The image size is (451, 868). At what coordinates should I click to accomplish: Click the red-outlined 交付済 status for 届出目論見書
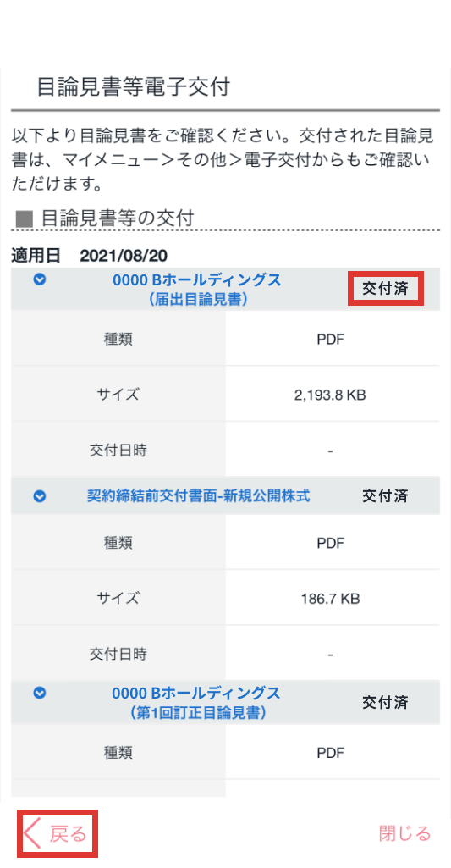tap(385, 289)
